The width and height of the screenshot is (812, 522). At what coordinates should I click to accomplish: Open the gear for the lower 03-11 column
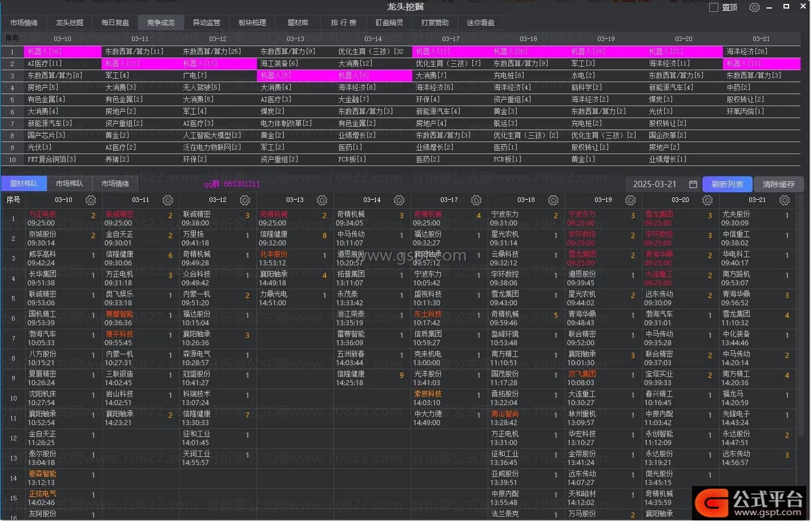click(x=168, y=200)
